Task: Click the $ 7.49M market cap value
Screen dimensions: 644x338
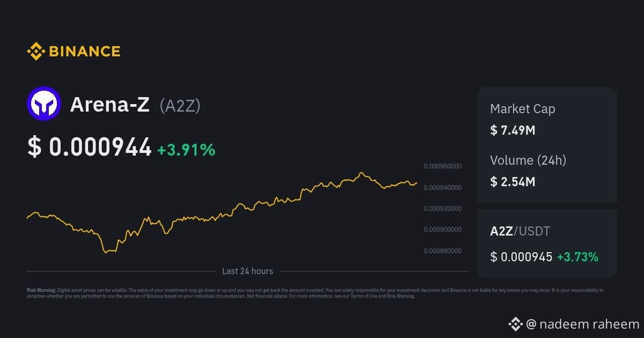Action: (x=513, y=130)
